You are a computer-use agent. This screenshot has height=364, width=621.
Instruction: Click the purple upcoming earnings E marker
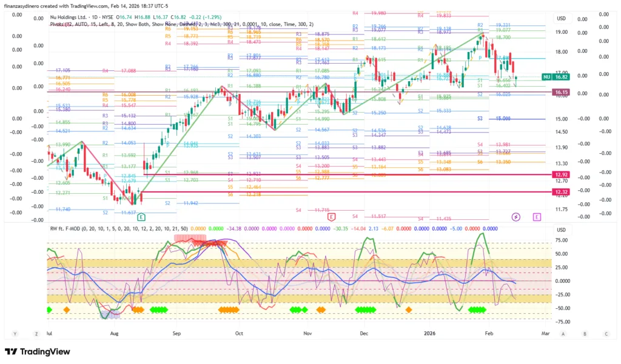click(x=537, y=217)
